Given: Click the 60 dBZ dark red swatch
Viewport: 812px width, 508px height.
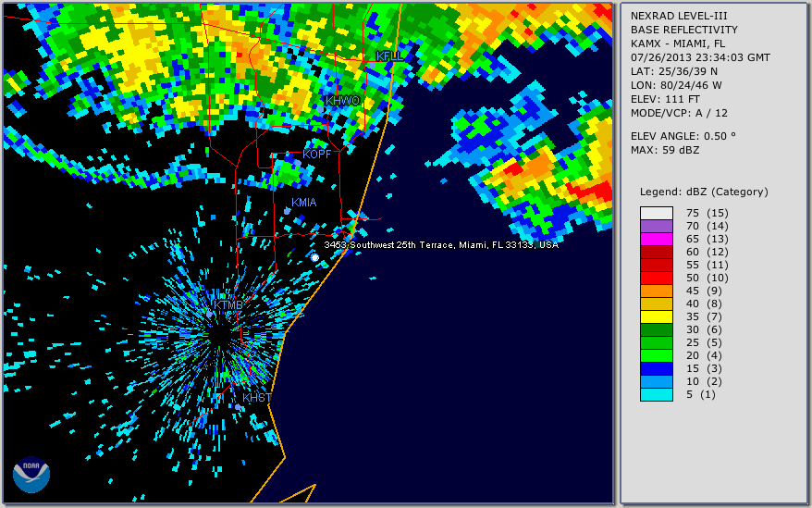Looking at the screenshot, I should [656, 252].
